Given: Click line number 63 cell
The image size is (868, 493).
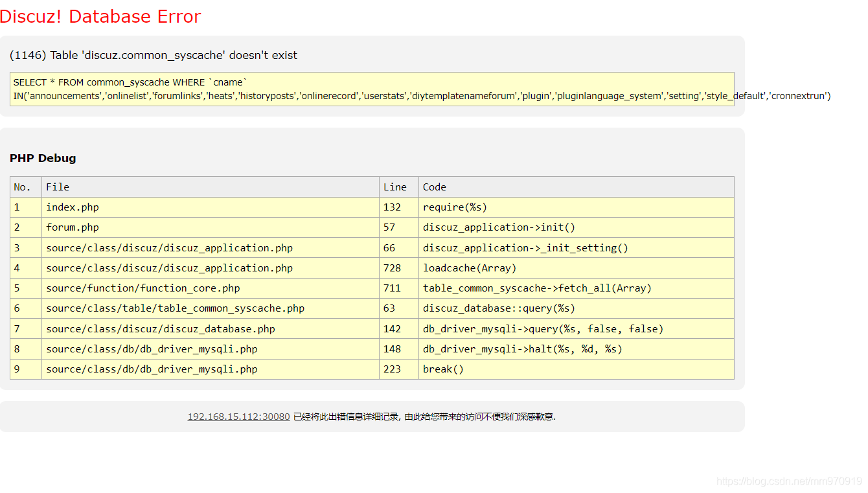Looking at the screenshot, I should tap(399, 308).
